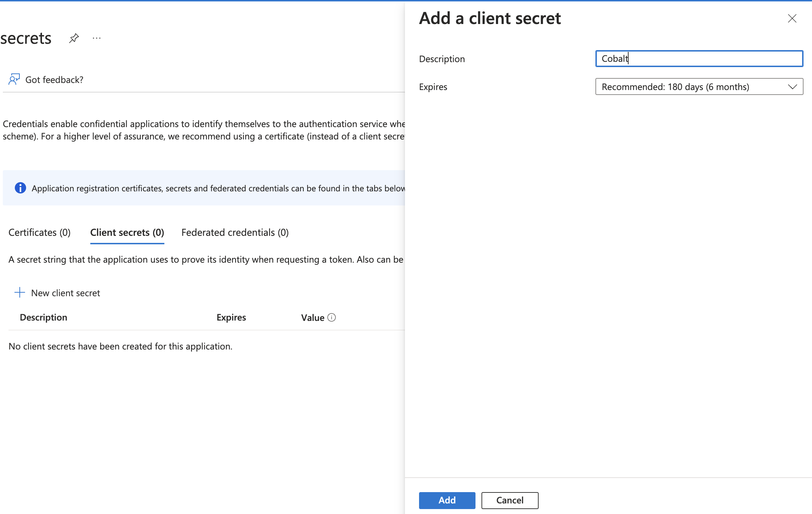This screenshot has width=812, height=514.
Task: Click the info icon beside the Value column
Action: (332, 317)
